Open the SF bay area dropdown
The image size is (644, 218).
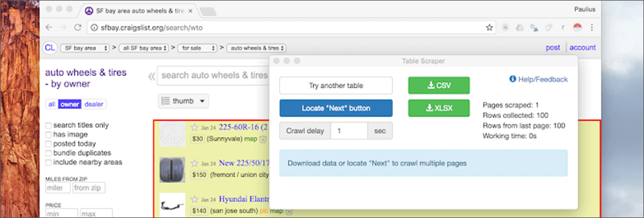click(x=85, y=48)
